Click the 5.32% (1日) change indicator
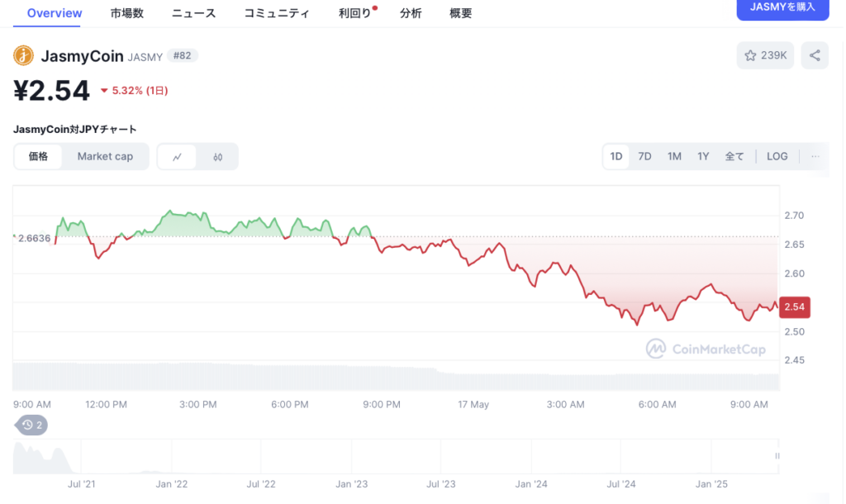846x504 pixels. pos(135,91)
